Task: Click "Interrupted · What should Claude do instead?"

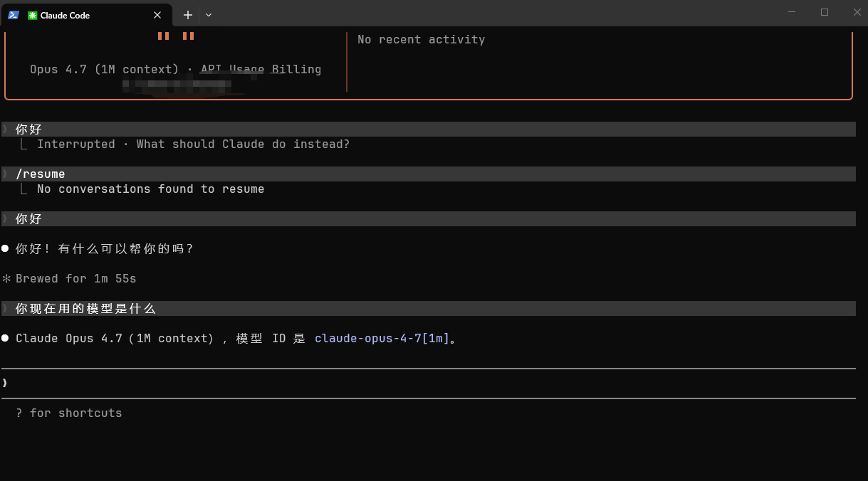Action: point(193,144)
